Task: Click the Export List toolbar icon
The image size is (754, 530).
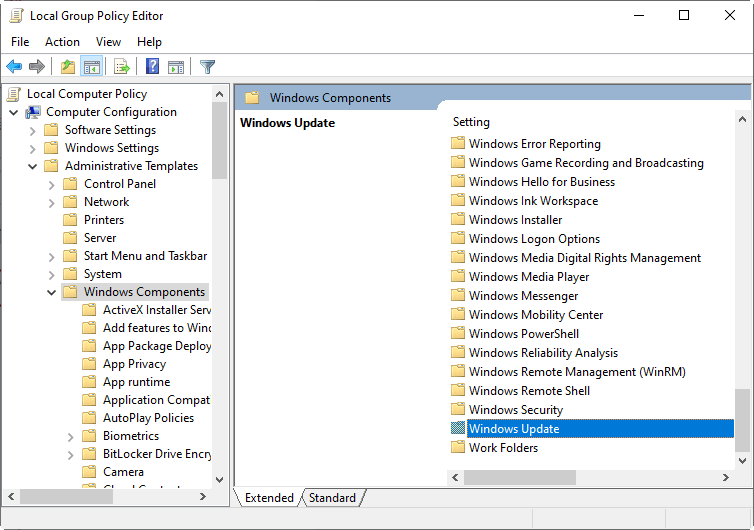Action: point(122,66)
